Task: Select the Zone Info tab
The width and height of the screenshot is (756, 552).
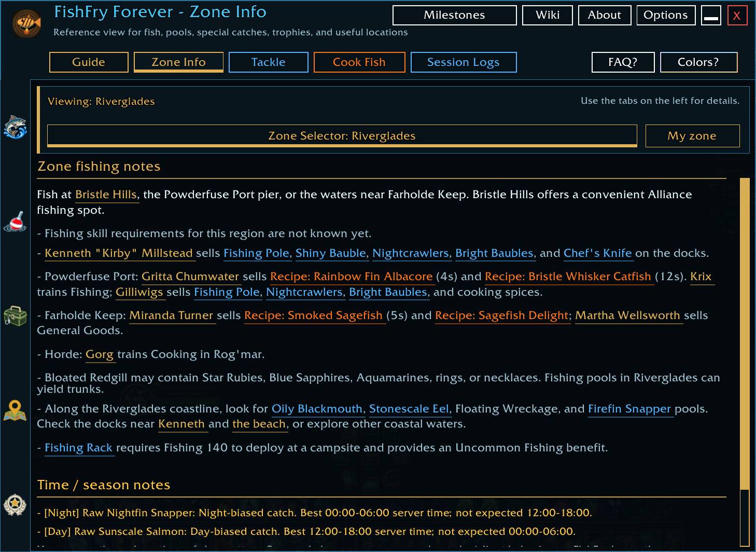Action: [178, 62]
